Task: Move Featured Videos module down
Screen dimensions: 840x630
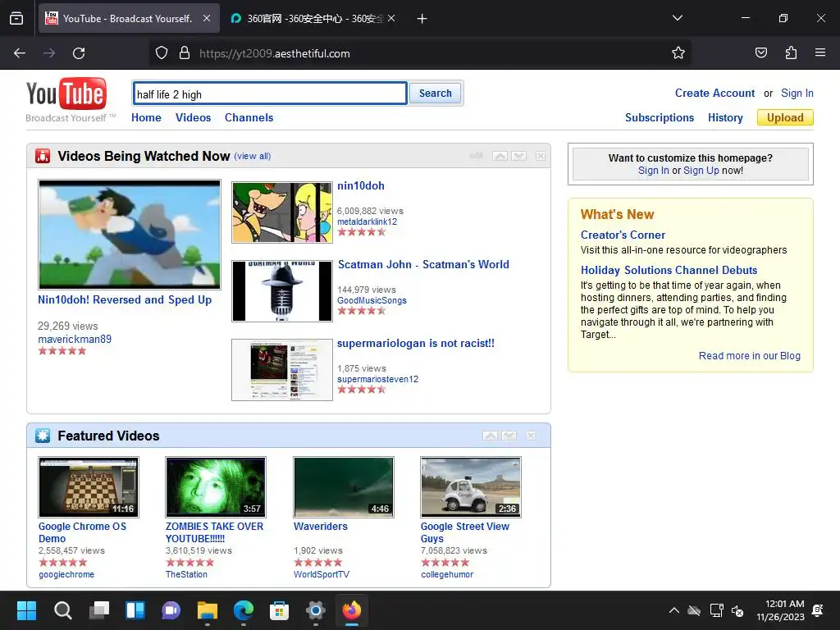Action: tap(509, 436)
